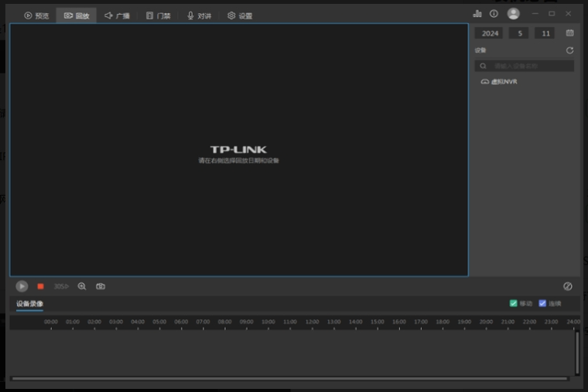Open the statistics chart icon in title bar

pyautogui.click(x=477, y=14)
